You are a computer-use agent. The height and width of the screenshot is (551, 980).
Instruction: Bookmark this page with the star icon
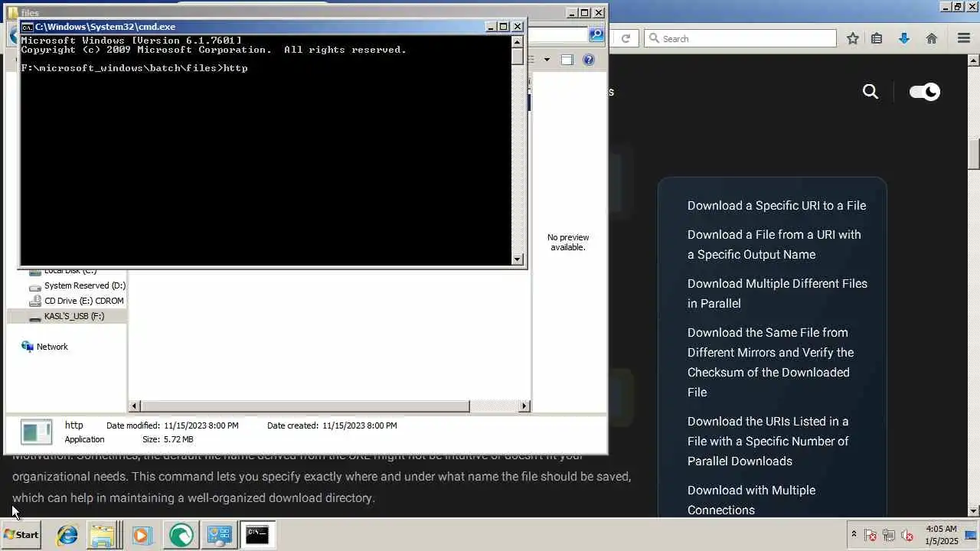(852, 38)
